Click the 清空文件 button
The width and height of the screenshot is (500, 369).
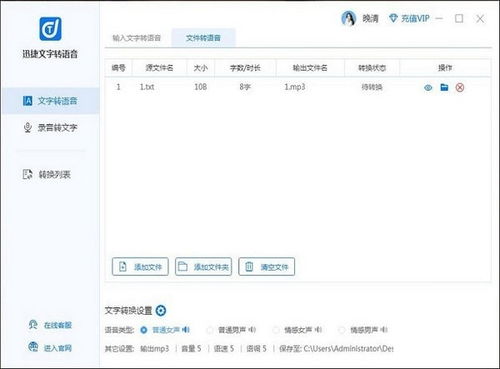click(267, 267)
